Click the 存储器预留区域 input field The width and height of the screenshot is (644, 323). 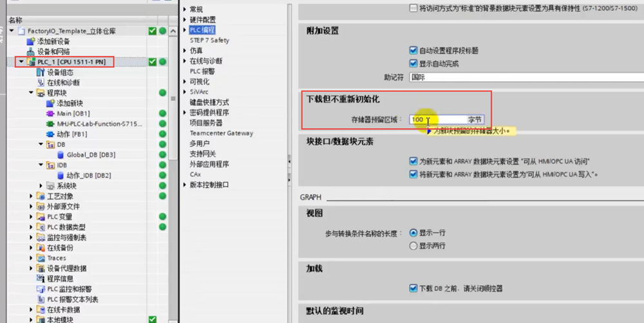coord(438,120)
